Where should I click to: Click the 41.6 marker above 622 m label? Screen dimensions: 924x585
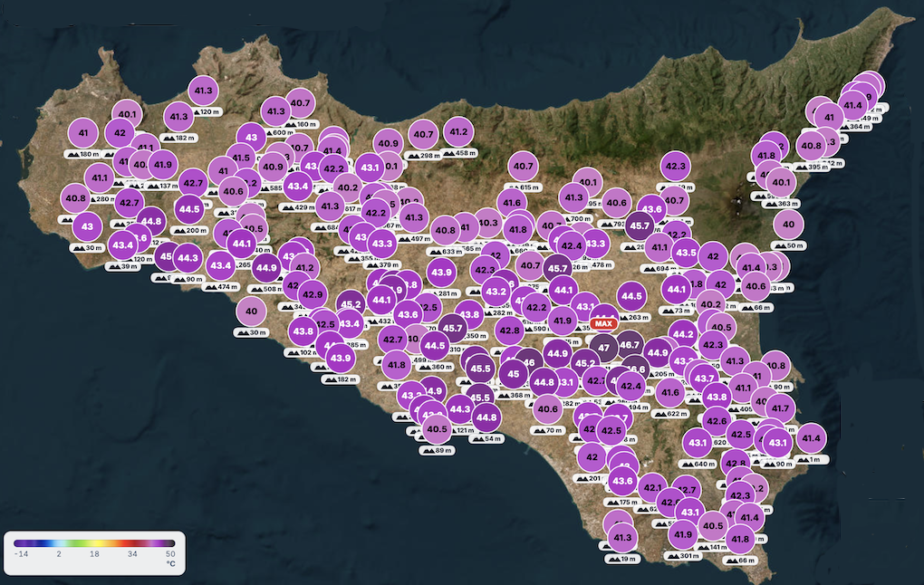point(670,392)
